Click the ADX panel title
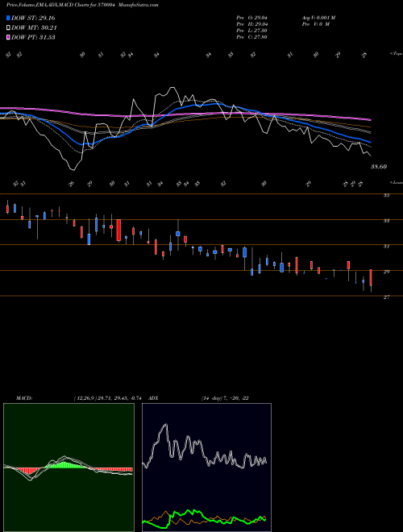The width and height of the screenshot is (403, 532). tap(154, 398)
